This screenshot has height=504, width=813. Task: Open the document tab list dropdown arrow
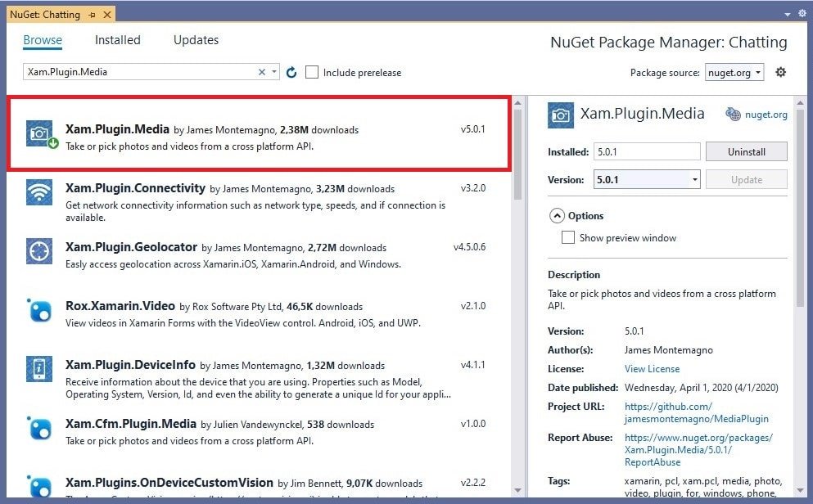(788, 15)
